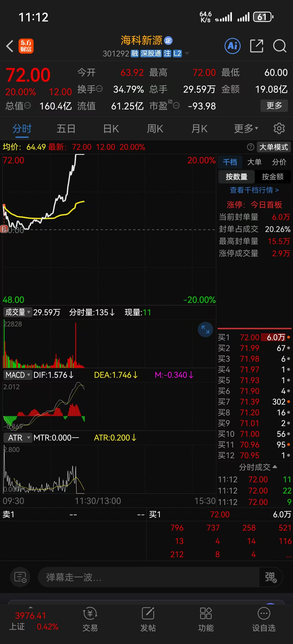The width and height of the screenshot is (293, 644).
Task: Tap the 融 margin badge
Action: (x=135, y=53)
